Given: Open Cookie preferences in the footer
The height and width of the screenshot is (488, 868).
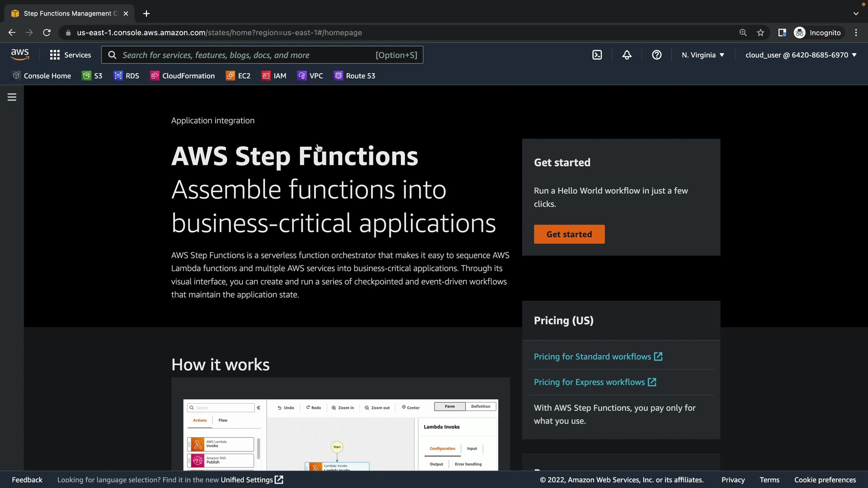Looking at the screenshot, I should pos(825,480).
